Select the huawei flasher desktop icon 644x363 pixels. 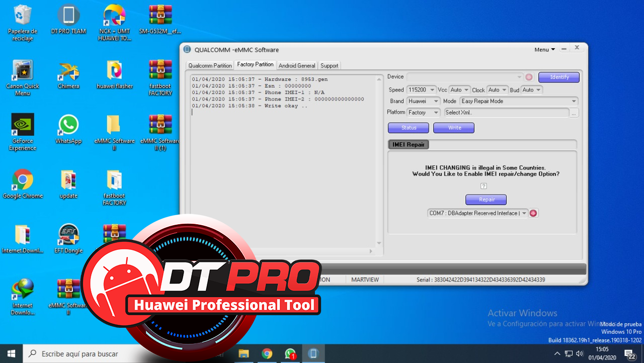(114, 74)
